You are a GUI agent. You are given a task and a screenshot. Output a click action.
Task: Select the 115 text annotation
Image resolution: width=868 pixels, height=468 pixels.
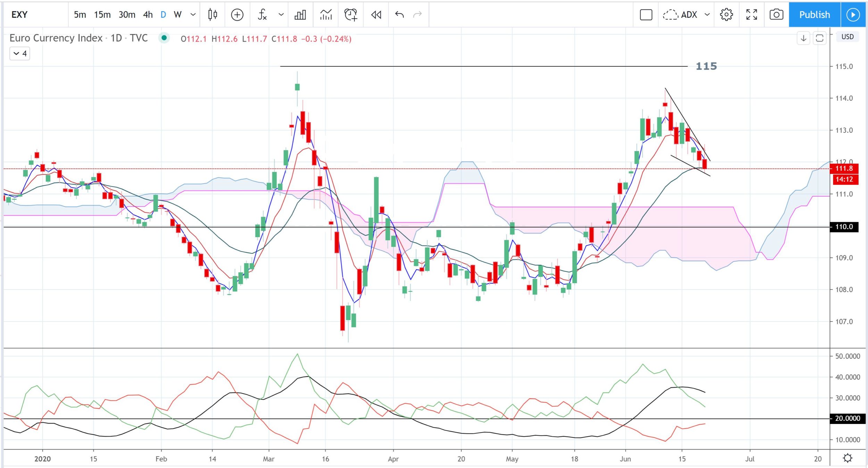(x=706, y=66)
